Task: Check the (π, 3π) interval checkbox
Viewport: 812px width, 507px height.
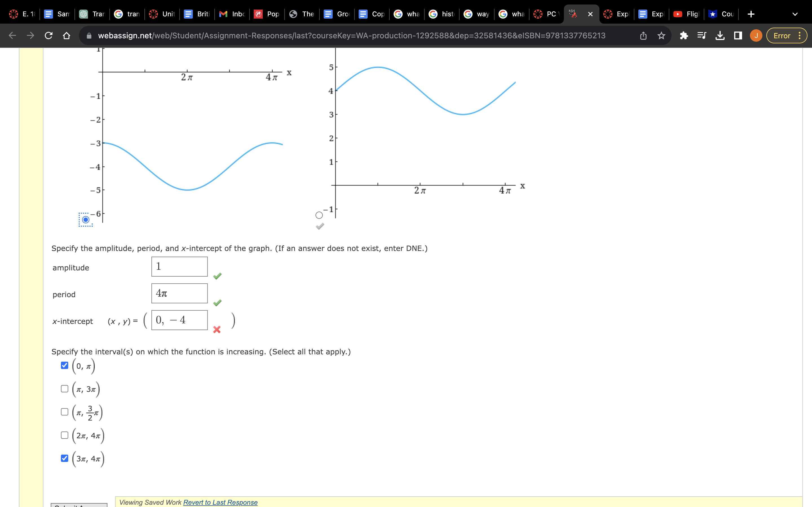Action: tap(64, 389)
